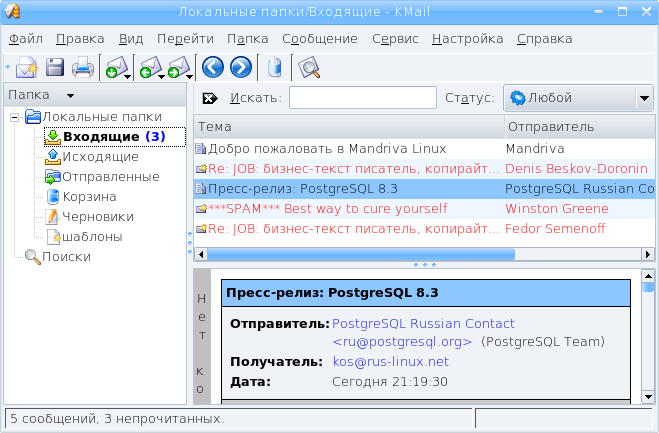
Task: Go to next message with forward arrow
Action: click(x=241, y=67)
